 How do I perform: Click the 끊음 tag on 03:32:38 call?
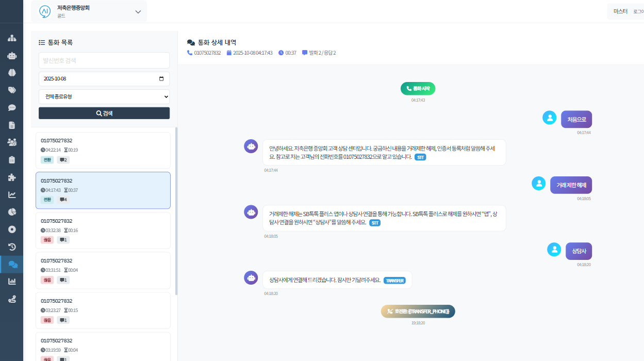(x=47, y=240)
